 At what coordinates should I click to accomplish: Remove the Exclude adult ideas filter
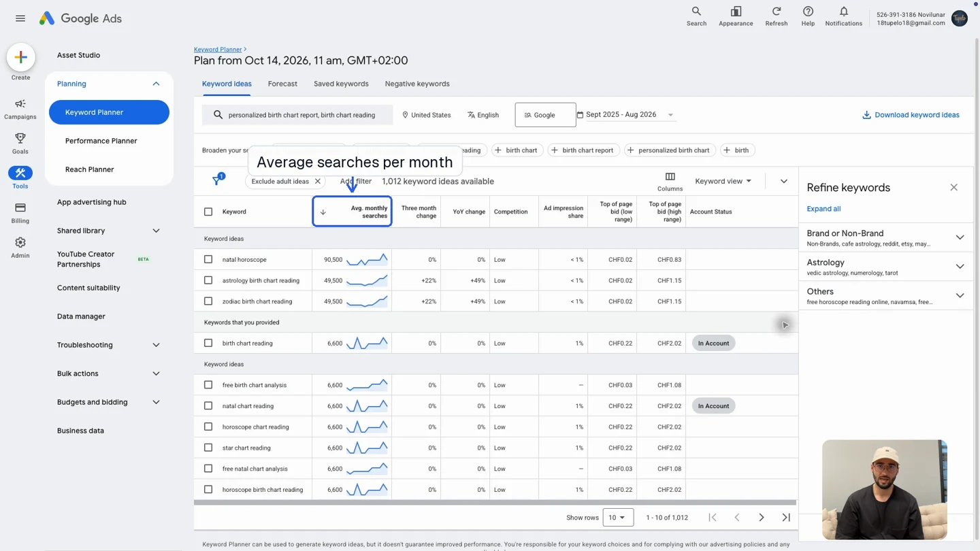(317, 182)
